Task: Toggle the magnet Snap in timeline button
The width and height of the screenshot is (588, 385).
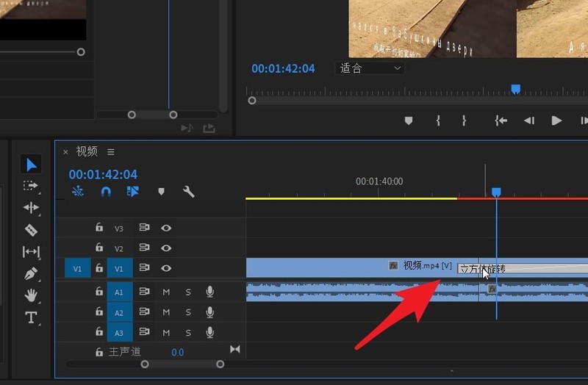Action: tap(106, 192)
